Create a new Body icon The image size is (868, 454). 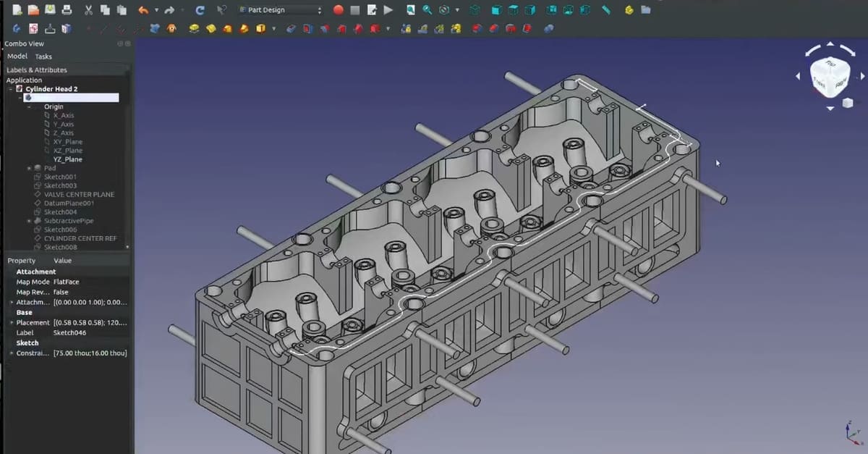click(x=16, y=29)
